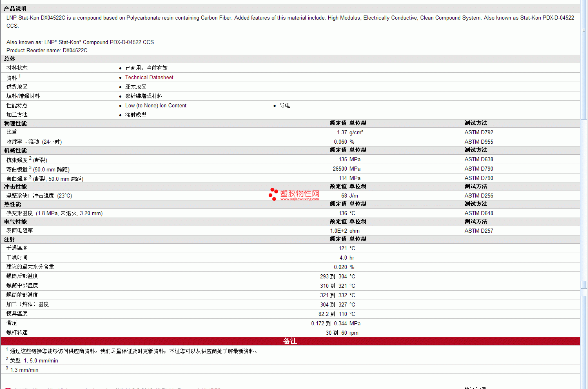Click ASTM D256 test method
This screenshot has height=389, width=588.
[479, 196]
